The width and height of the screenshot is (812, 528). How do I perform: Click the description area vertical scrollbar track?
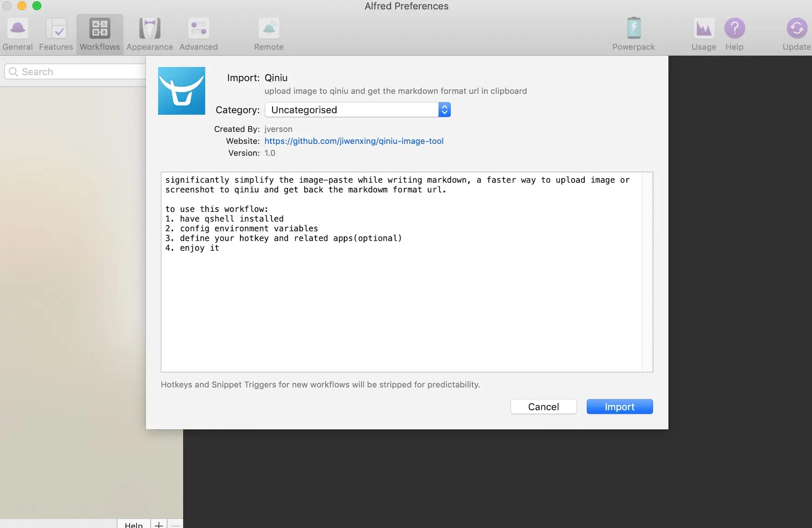coord(647,272)
